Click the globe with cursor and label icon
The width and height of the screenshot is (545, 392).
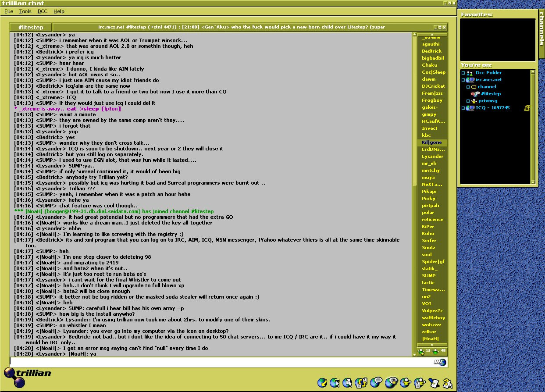point(335,383)
